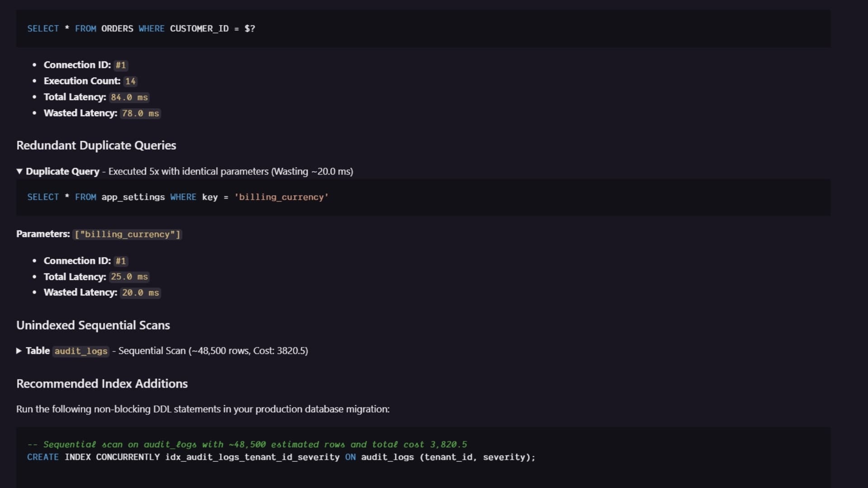Click the non-blocking DDL statements instruction text
Viewport: 868px width, 488px height.
(x=203, y=409)
